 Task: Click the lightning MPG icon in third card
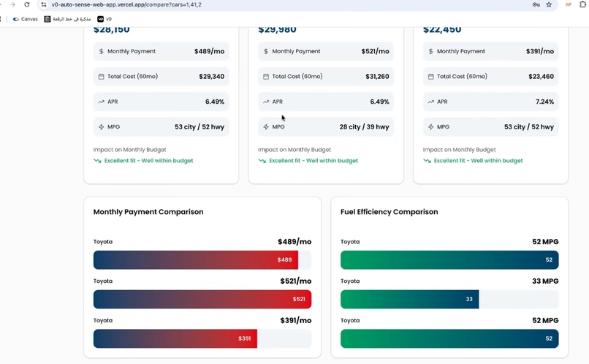[x=431, y=127]
